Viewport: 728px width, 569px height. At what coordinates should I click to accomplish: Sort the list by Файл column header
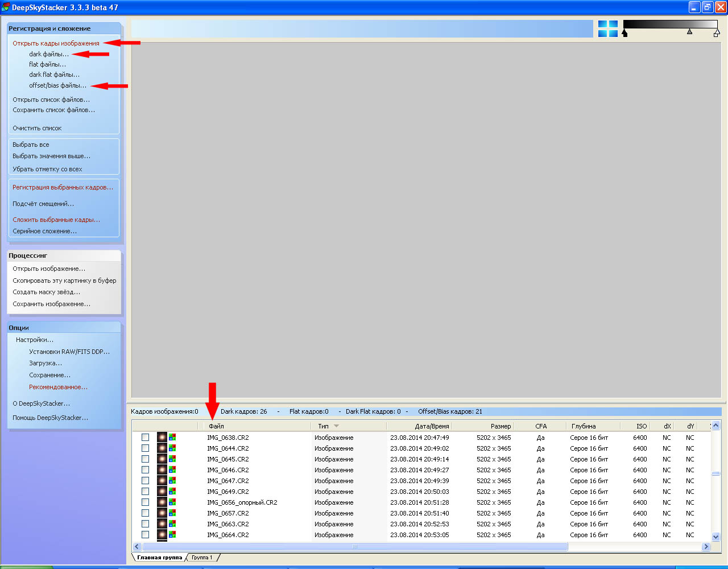coord(216,426)
